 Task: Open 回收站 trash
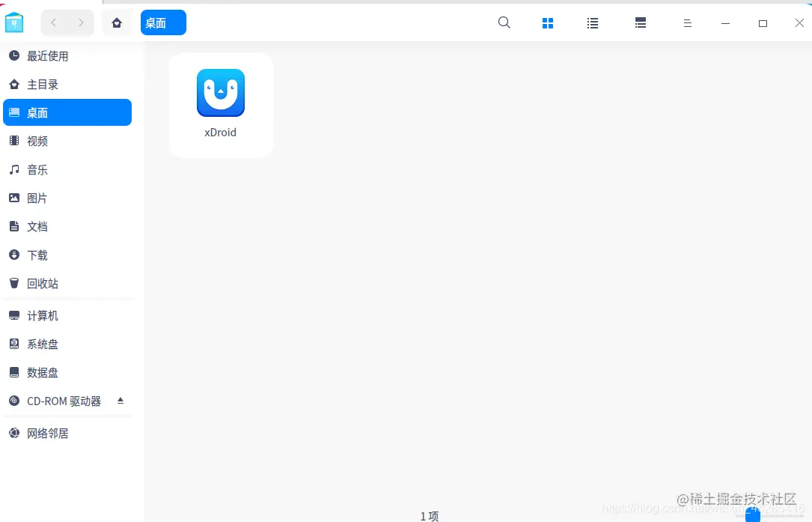67,284
